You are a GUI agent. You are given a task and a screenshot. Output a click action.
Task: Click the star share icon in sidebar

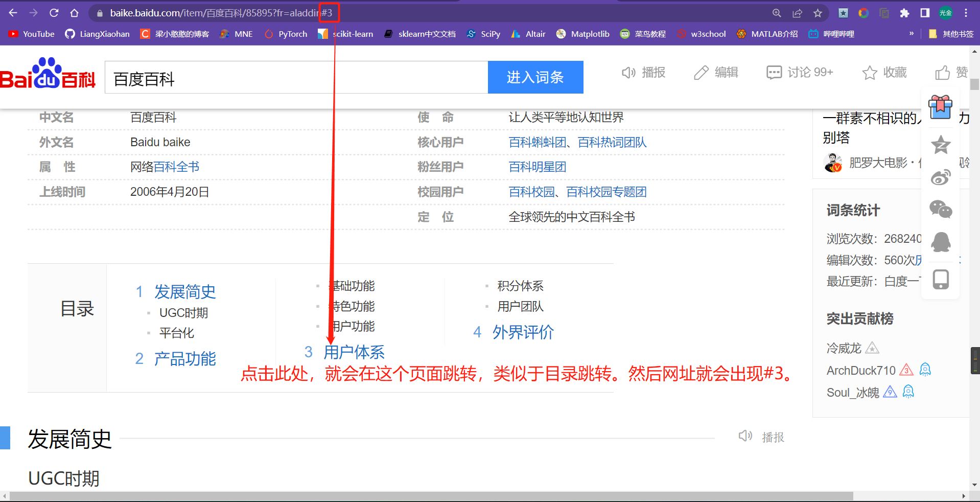coord(941,145)
